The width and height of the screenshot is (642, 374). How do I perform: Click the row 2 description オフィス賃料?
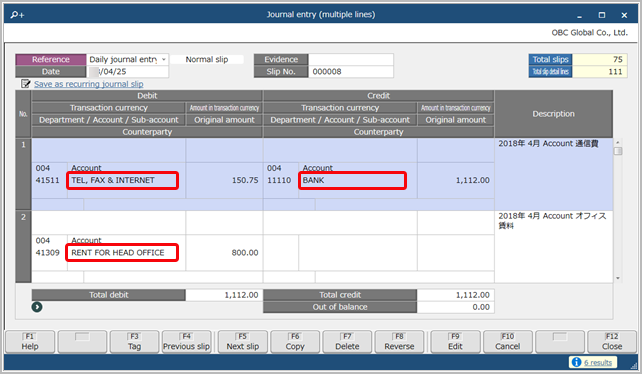[x=552, y=221]
